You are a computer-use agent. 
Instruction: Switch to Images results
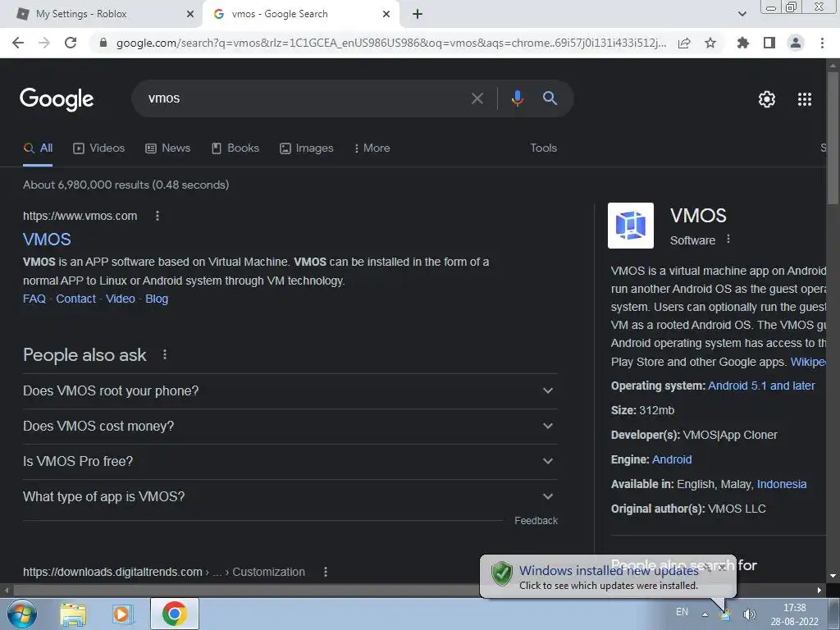click(307, 148)
